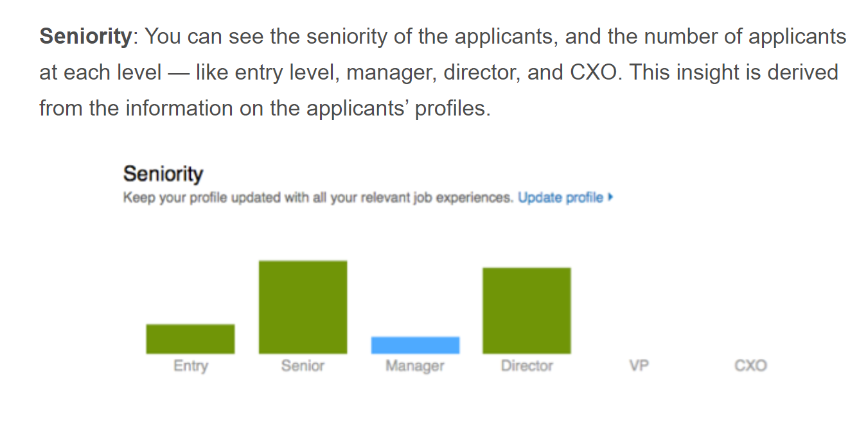The height and width of the screenshot is (421, 868).
Task: Click the 'Keep your profile updated' text
Action: 319,198
